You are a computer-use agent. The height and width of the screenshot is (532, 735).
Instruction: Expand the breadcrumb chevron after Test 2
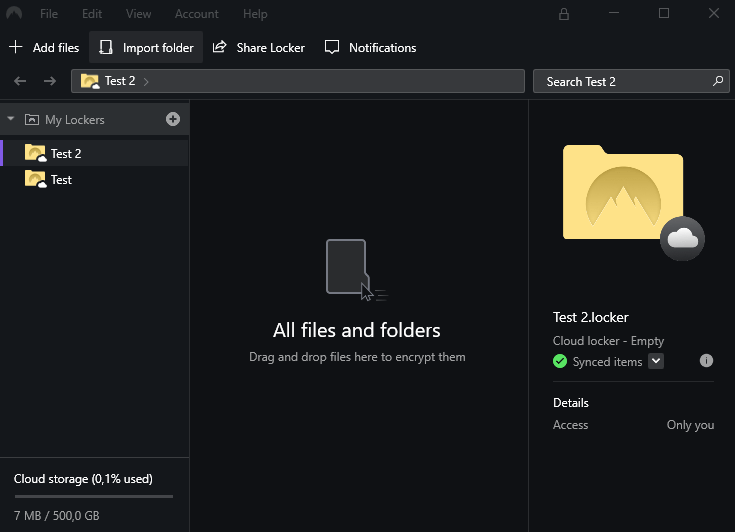click(x=146, y=82)
